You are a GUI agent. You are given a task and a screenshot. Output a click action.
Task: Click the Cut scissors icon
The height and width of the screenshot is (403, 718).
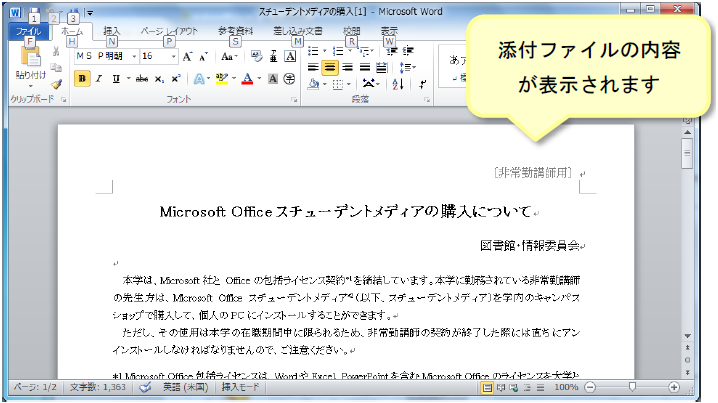click(x=56, y=51)
